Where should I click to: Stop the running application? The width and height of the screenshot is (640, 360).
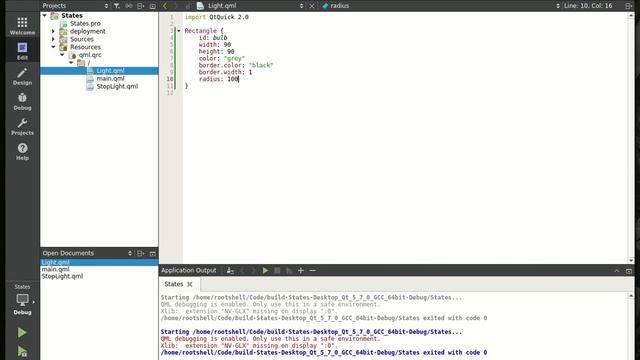tap(277, 270)
